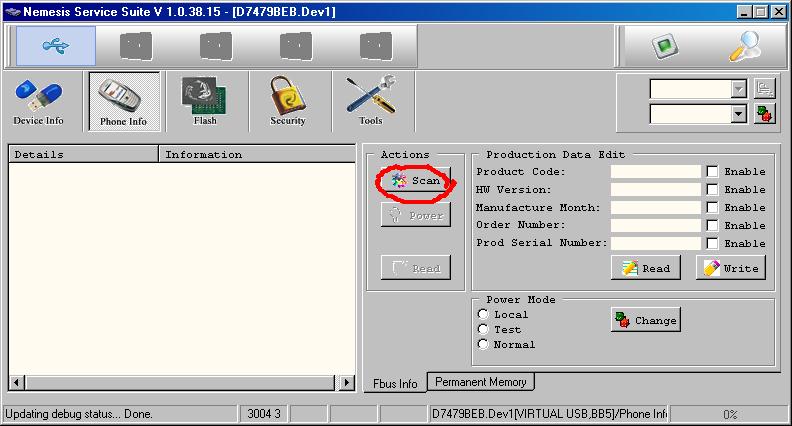792x426 pixels.
Task: Open the Flash section
Action: pyautogui.click(x=205, y=102)
